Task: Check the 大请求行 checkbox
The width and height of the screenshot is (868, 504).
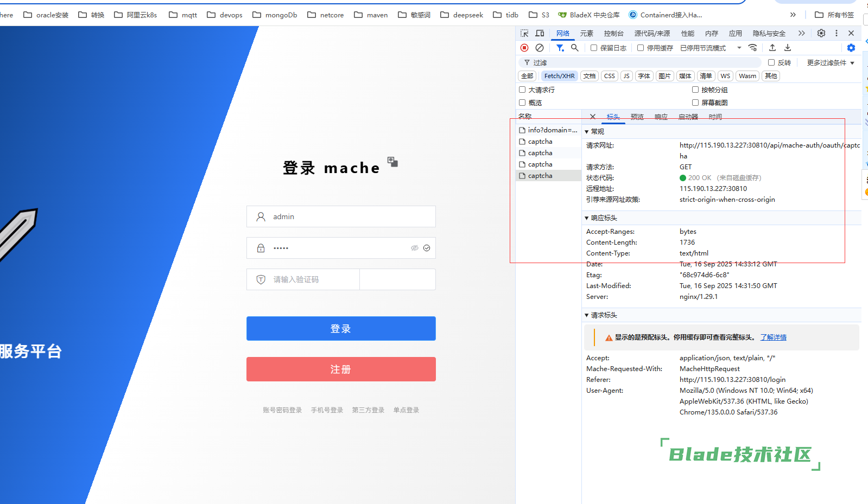Action: point(522,90)
